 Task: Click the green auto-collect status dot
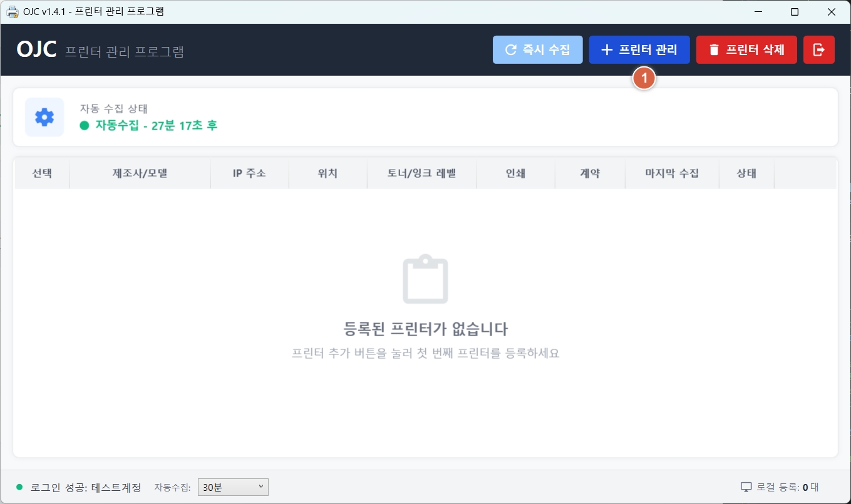tap(85, 125)
